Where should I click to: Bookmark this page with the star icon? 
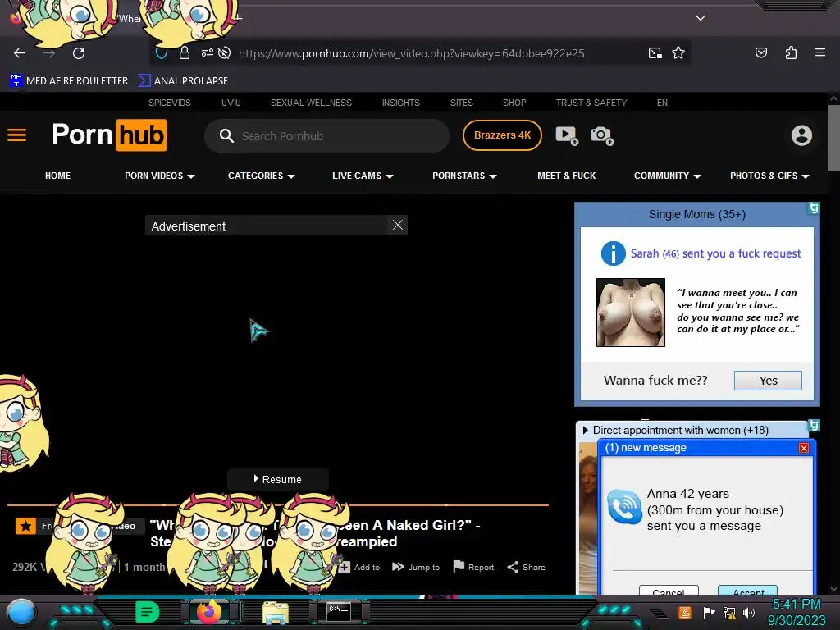678,53
